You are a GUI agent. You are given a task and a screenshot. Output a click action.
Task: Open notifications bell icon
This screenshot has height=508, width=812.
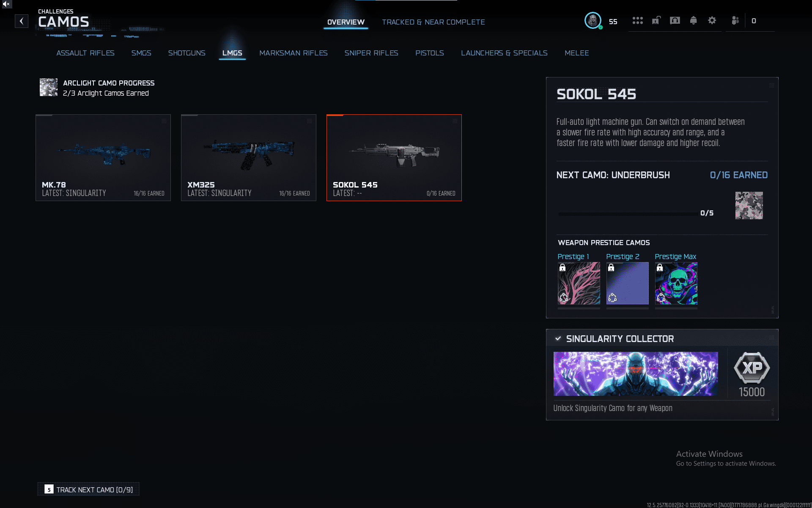point(693,21)
